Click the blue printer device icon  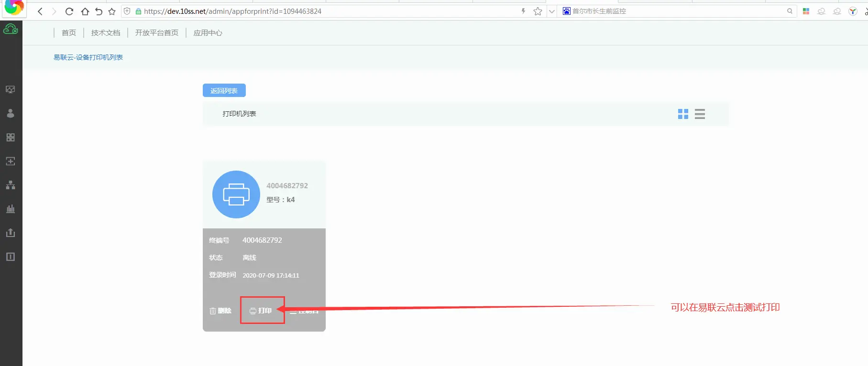tap(236, 194)
